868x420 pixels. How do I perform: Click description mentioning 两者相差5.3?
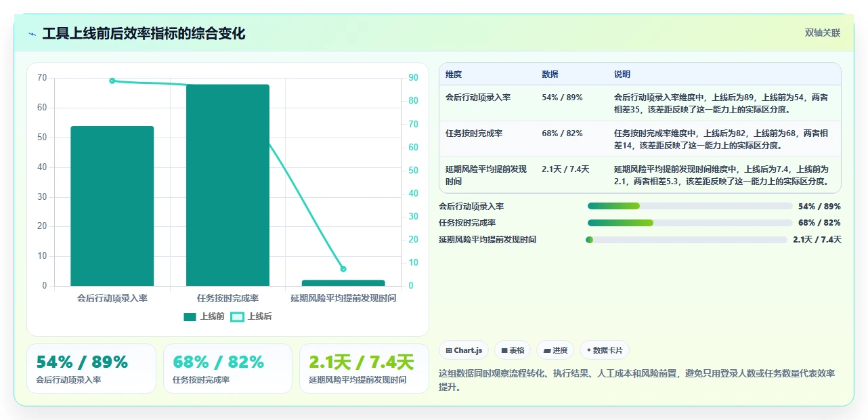pos(721,175)
